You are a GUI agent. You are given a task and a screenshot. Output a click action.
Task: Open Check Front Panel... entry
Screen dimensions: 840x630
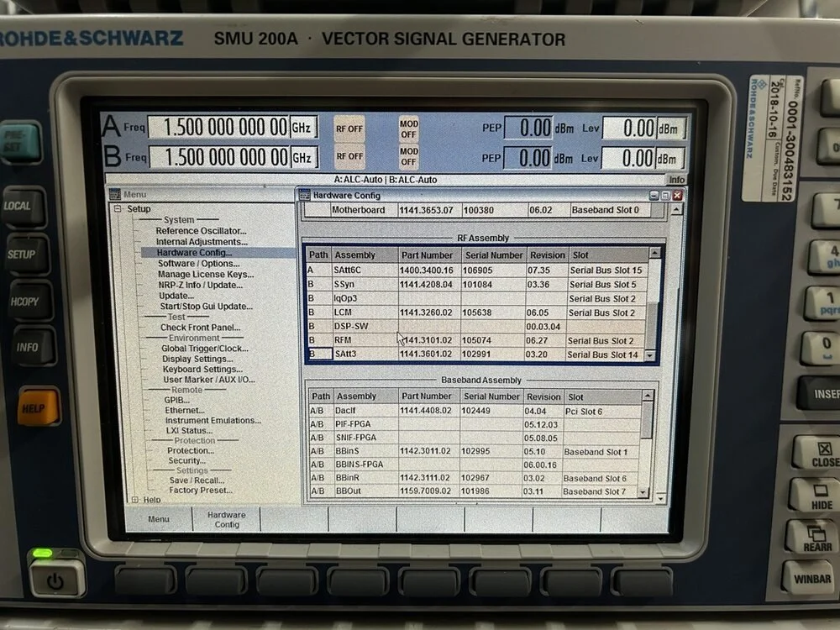(201, 328)
